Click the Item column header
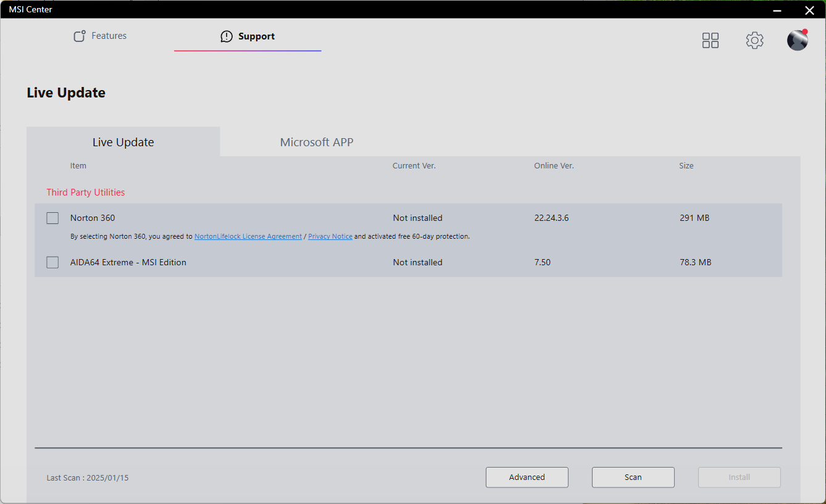 click(78, 165)
